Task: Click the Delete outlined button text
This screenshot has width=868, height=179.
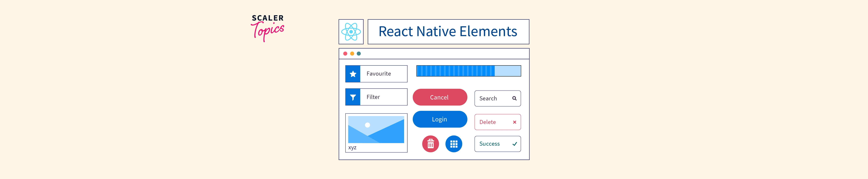Action: click(488, 122)
